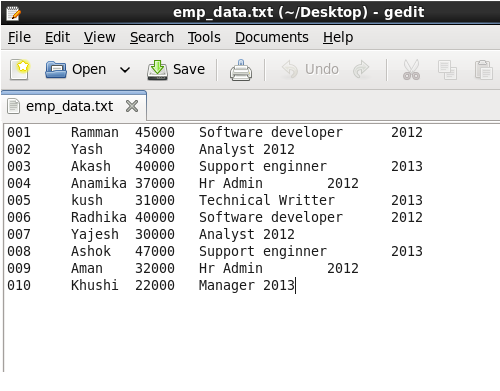Click the Save download icon
This screenshot has width=500, height=391.
(157, 70)
